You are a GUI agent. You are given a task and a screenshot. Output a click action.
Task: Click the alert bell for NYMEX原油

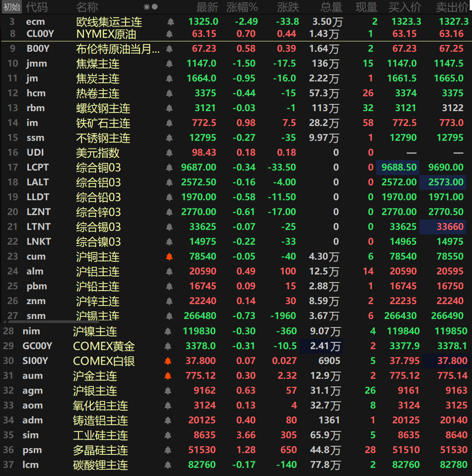(x=170, y=34)
